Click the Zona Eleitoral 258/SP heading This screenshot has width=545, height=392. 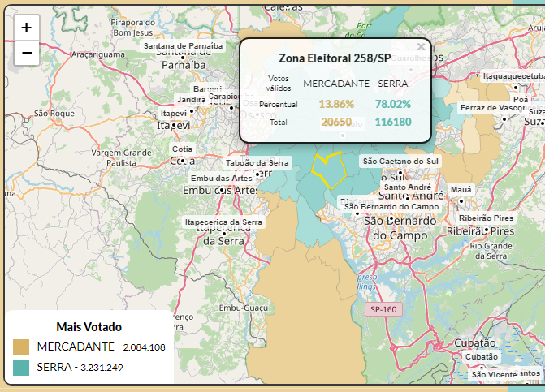(335, 58)
